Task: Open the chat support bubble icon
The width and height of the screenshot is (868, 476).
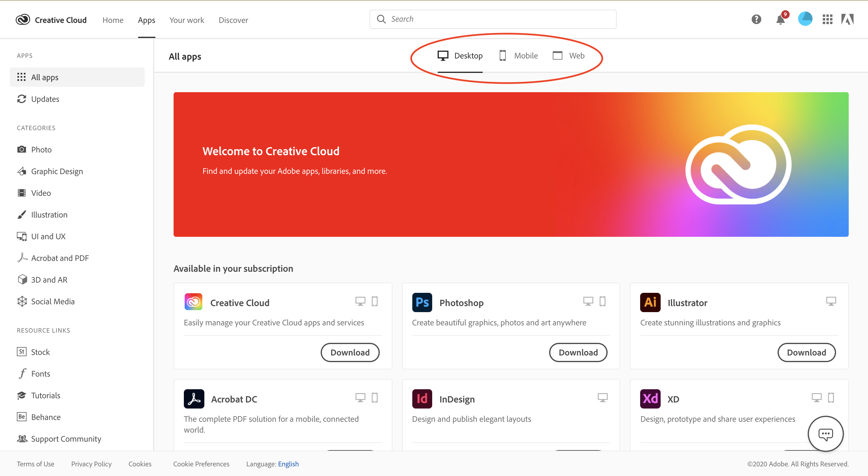Action: pyautogui.click(x=825, y=434)
